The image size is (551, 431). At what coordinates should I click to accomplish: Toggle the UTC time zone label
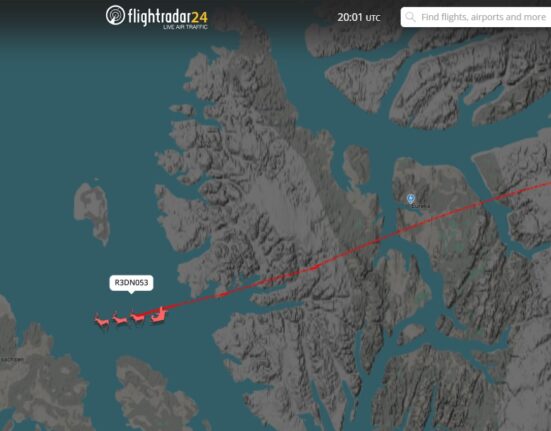click(x=373, y=18)
